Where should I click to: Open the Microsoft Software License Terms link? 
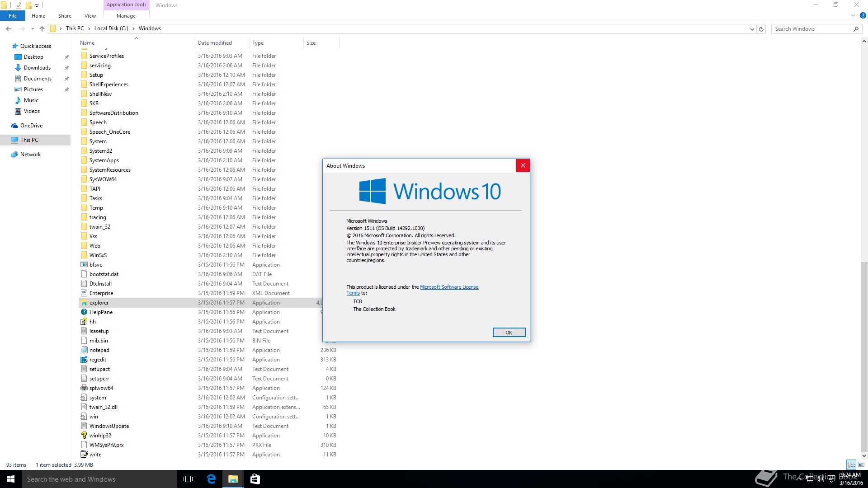tap(449, 287)
